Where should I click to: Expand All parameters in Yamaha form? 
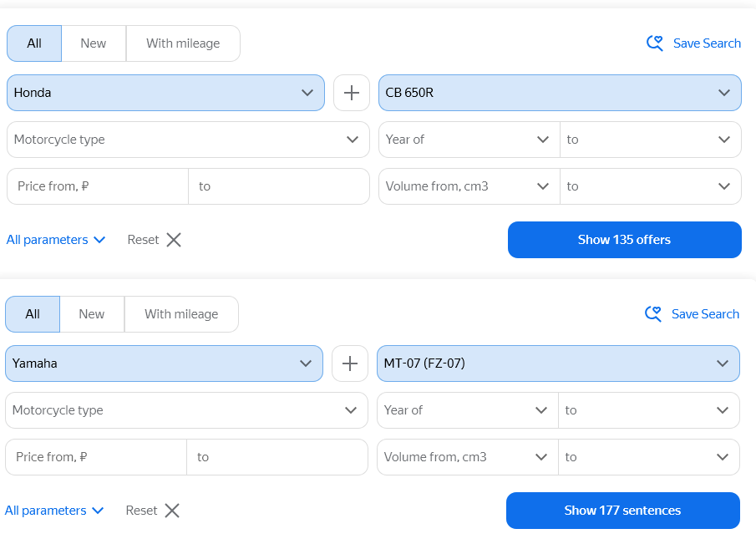tap(54, 511)
